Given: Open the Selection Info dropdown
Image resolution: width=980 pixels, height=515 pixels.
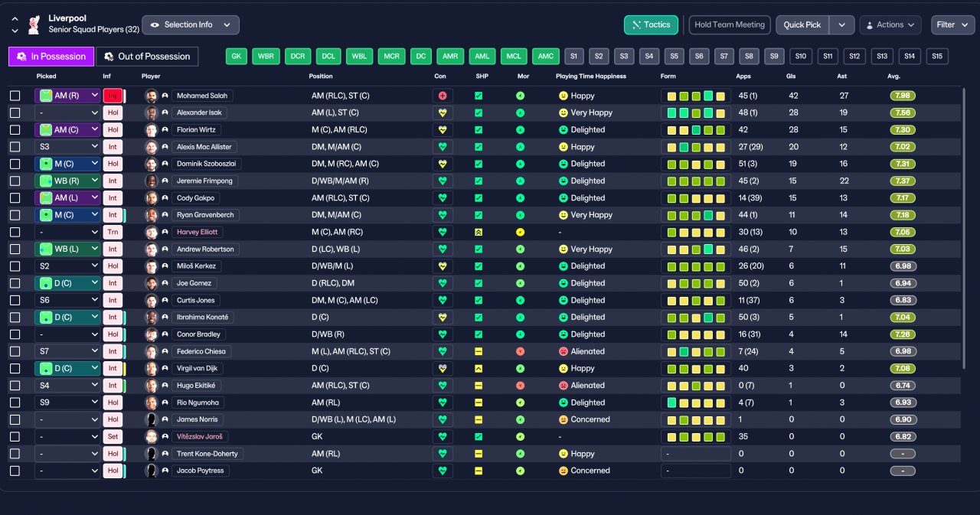Looking at the screenshot, I should tap(191, 24).
